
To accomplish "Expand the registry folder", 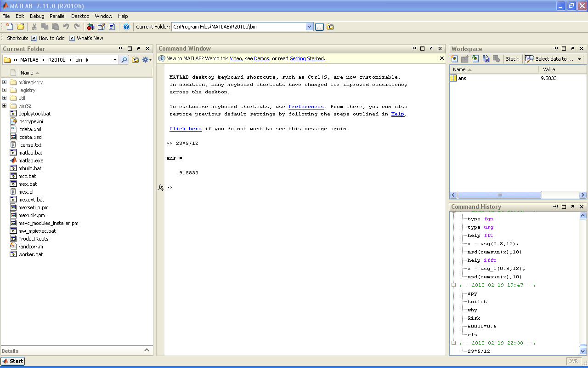I will [x=4, y=90].
